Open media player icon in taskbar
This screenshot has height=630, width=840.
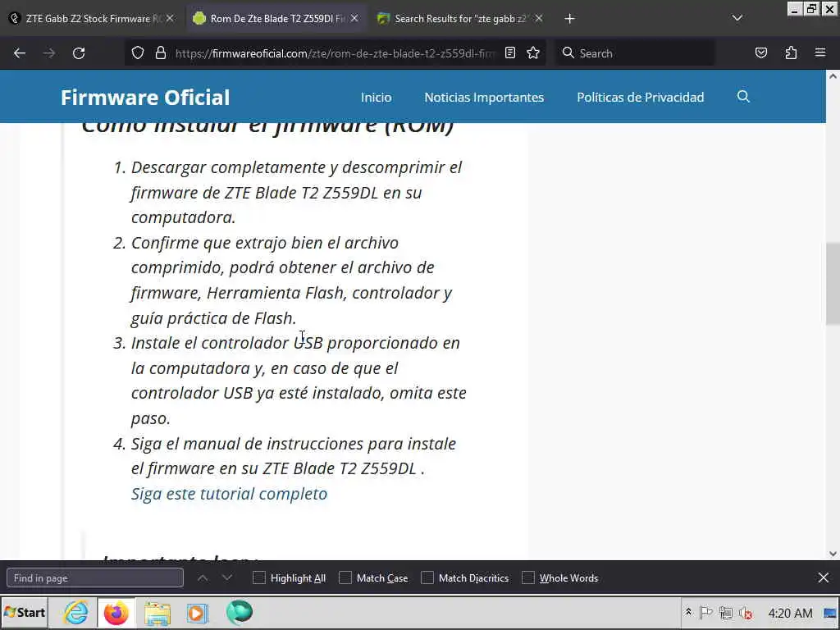click(x=197, y=613)
